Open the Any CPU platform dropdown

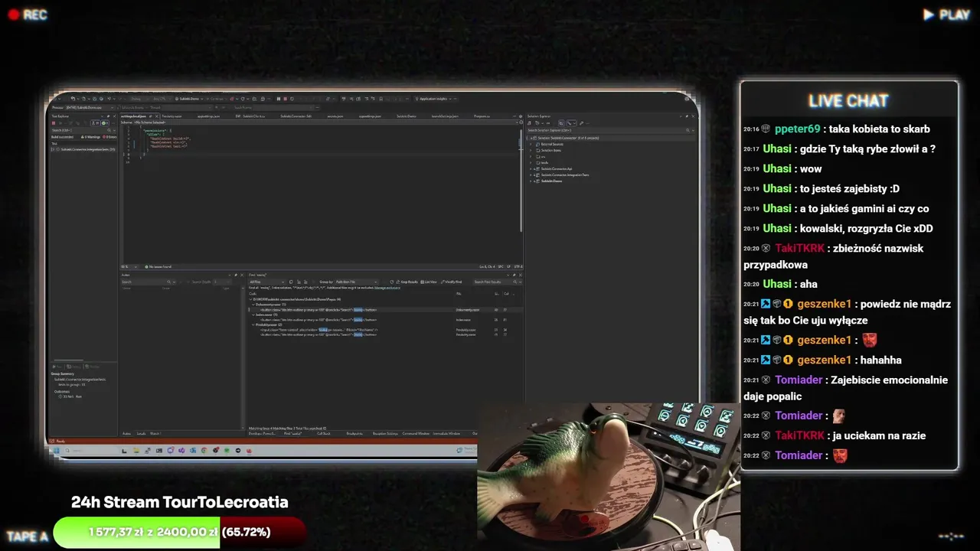coord(162,99)
